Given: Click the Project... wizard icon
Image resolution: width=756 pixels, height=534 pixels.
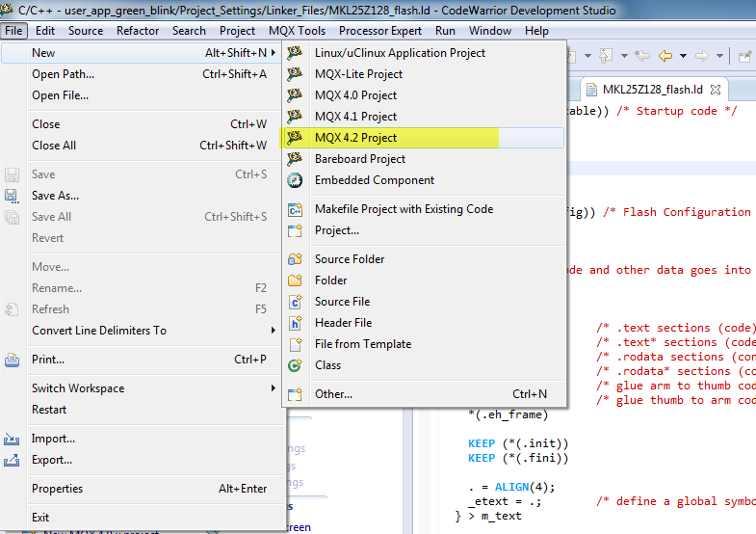Looking at the screenshot, I should (295, 230).
